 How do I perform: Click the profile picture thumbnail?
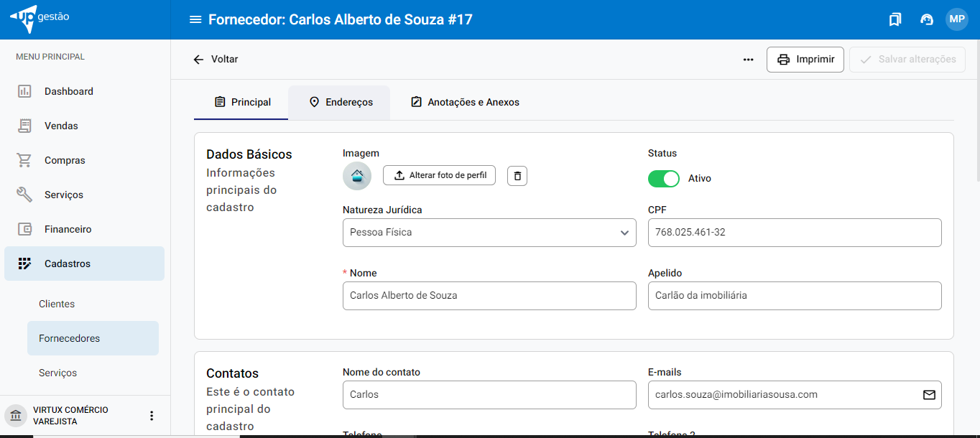coord(357,176)
